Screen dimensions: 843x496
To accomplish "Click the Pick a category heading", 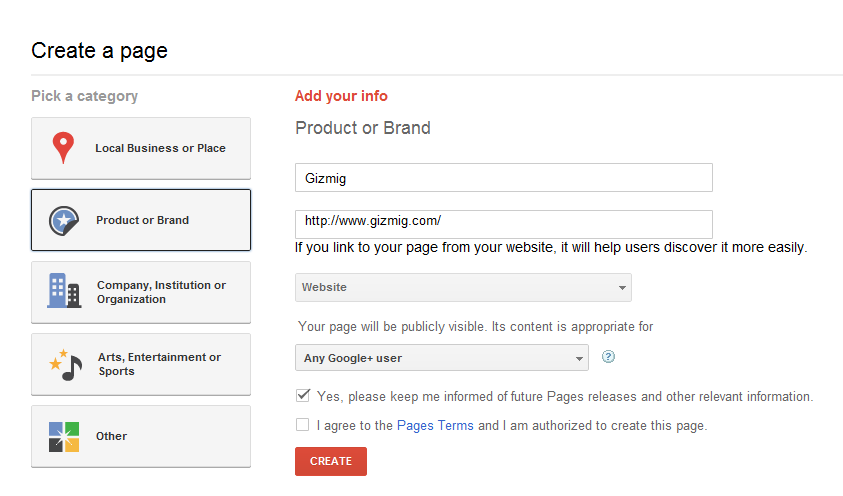I will (x=84, y=96).
